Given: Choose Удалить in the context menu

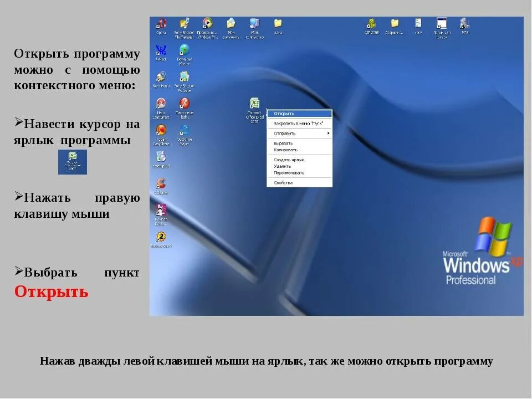Looking at the screenshot, I should (300, 166).
